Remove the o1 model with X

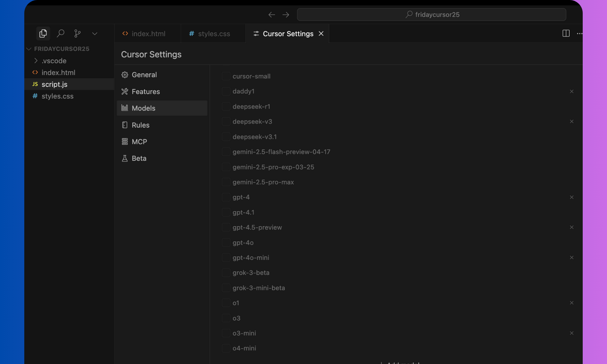pos(572,303)
